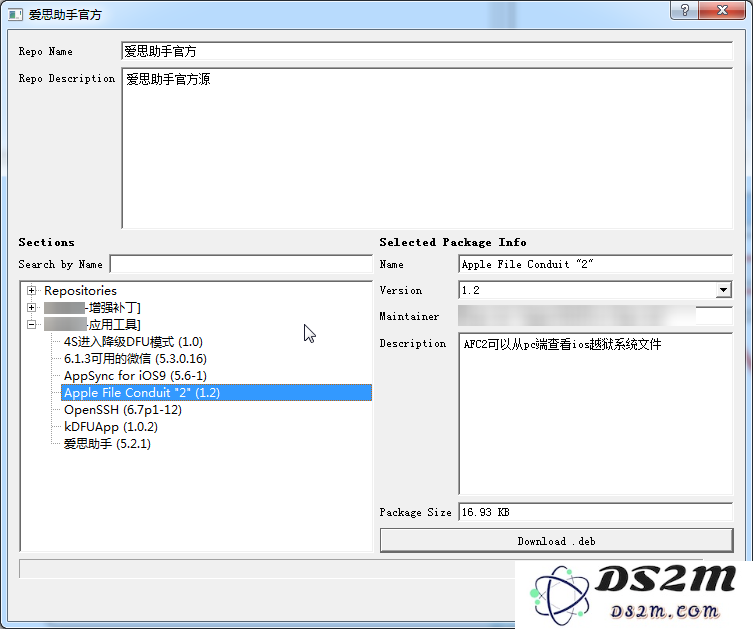The image size is (753, 629).
Task: Click the Search by Name label
Action: pos(61,265)
